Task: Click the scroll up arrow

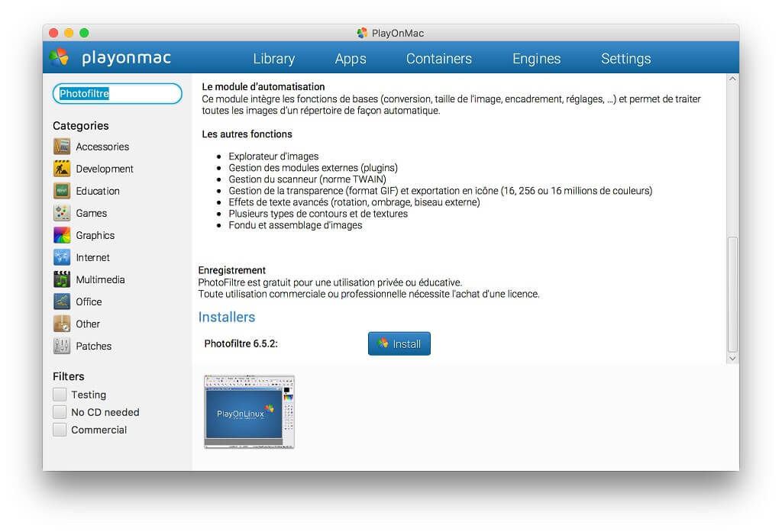Action: [x=732, y=79]
